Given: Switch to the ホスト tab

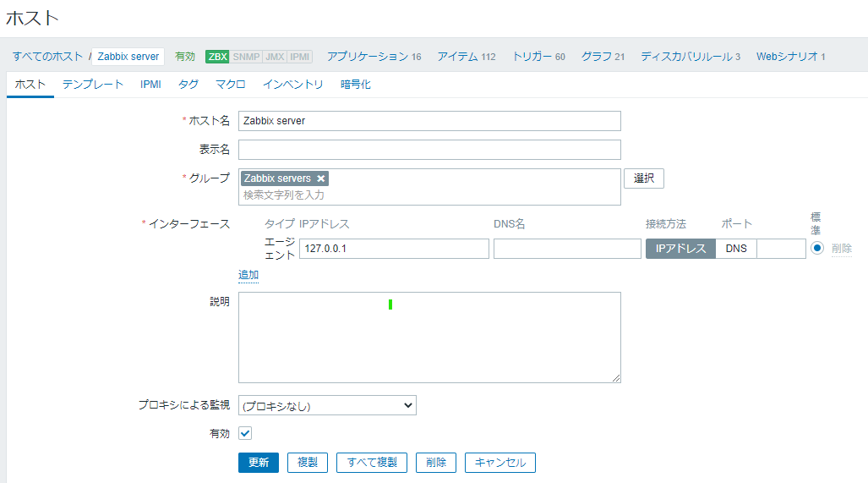Looking at the screenshot, I should point(30,85).
